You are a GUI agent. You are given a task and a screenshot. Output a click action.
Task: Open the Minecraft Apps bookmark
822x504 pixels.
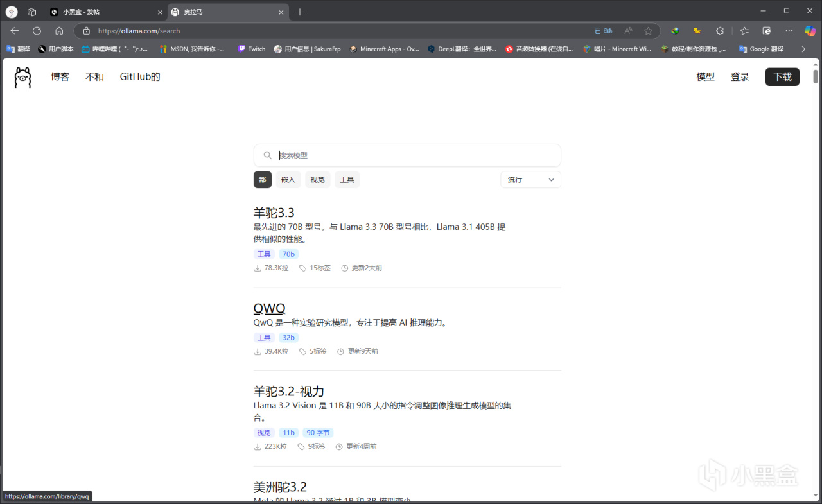(x=384, y=49)
